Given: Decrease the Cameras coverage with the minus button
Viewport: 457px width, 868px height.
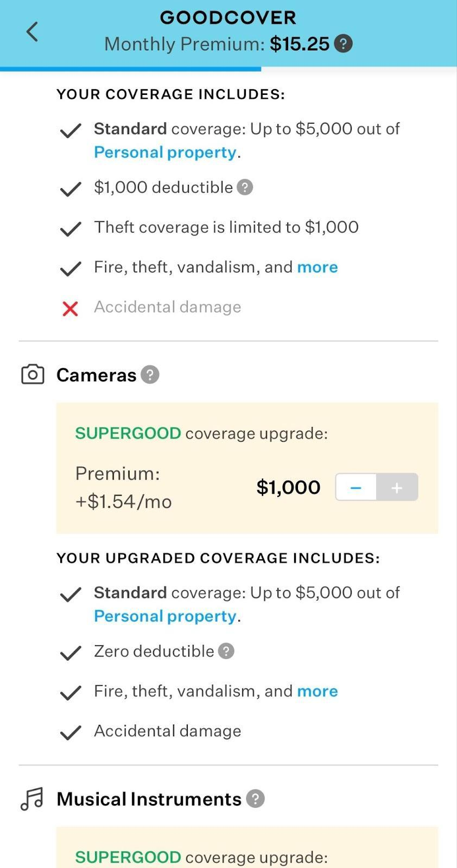Looking at the screenshot, I should [x=356, y=487].
